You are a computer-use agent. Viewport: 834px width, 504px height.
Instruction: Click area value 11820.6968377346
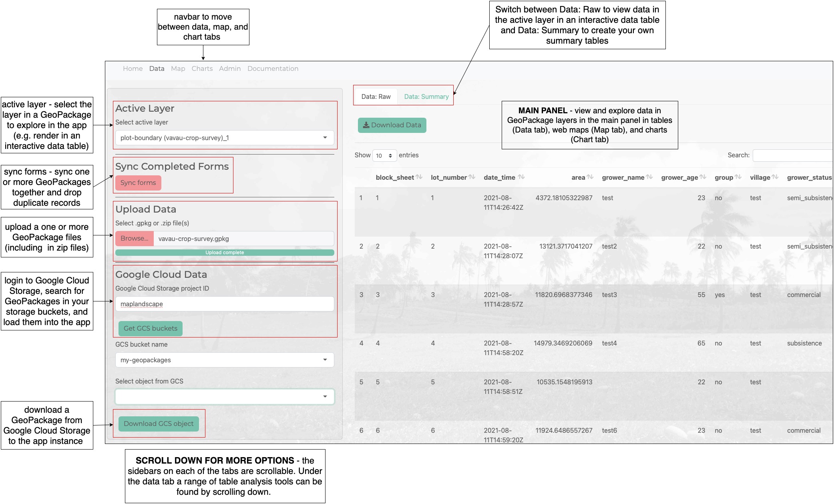[564, 295]
